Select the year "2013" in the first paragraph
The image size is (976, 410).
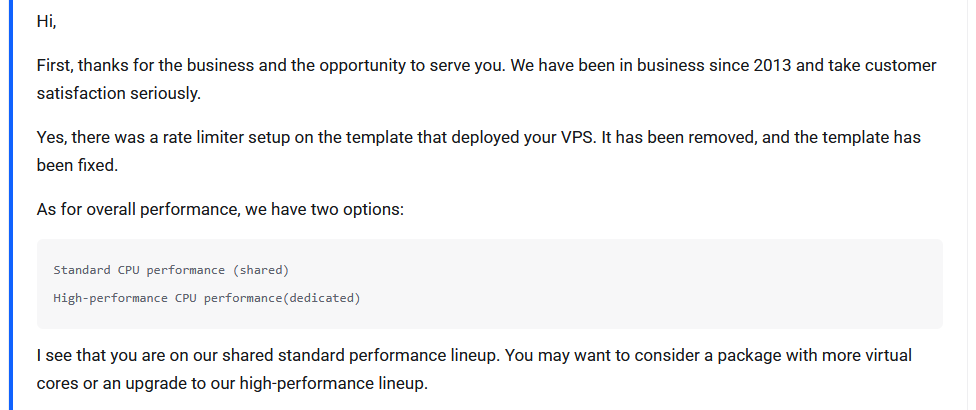[772, 65]
